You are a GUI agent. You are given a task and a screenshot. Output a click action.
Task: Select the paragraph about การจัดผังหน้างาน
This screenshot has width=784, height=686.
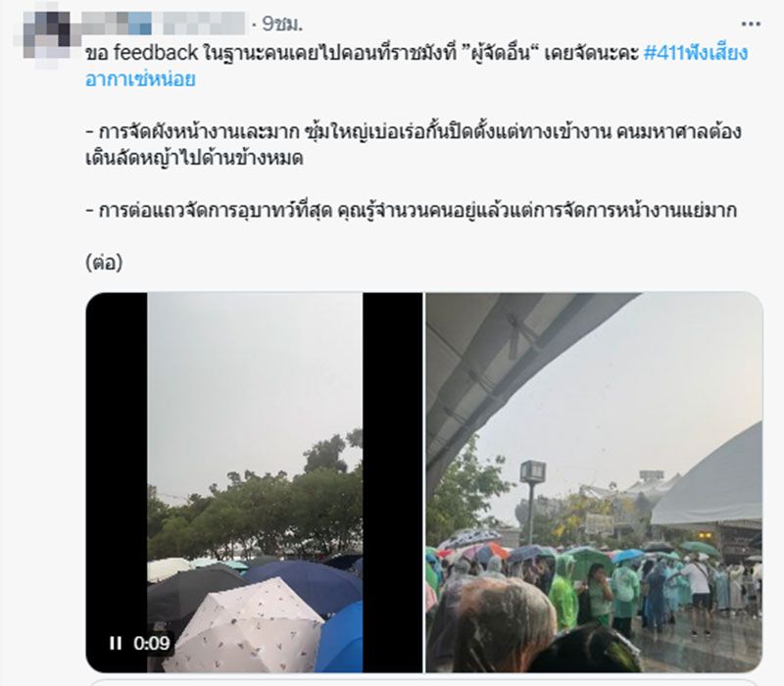click(413, 145)
